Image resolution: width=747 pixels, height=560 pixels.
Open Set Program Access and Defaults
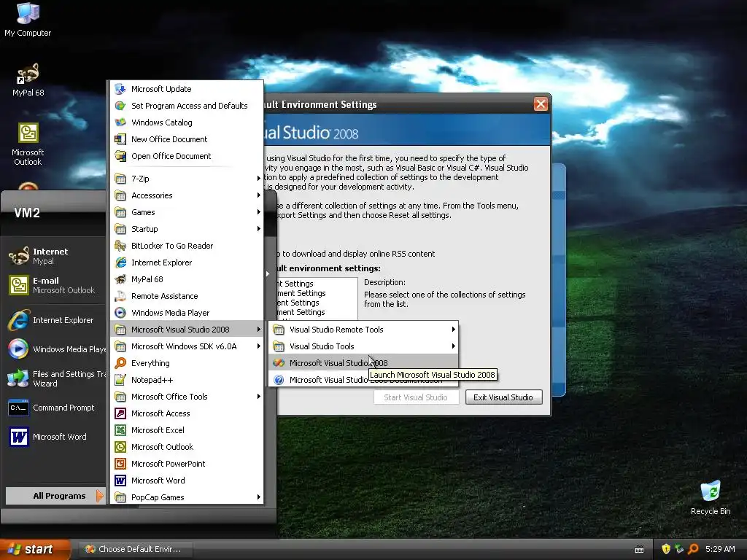187,106
